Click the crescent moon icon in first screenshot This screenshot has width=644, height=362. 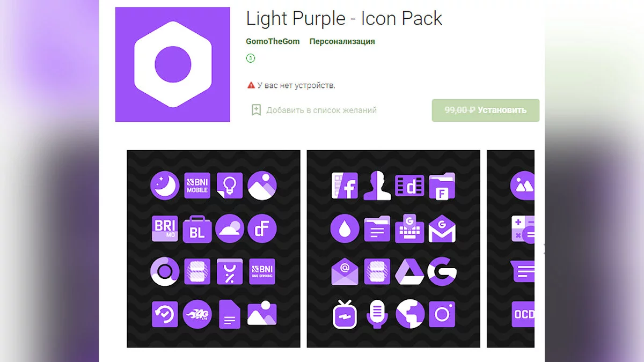click(x=165, y=186)
